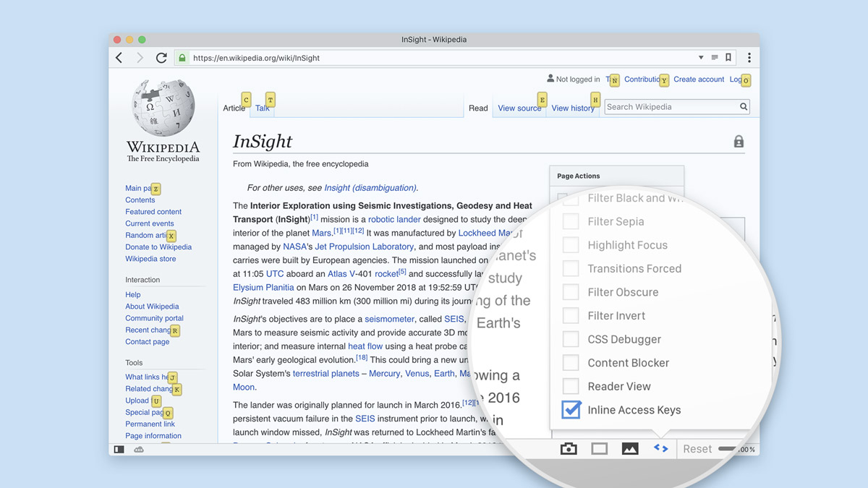Click Donate to Wikipedia
Image resolution: width=868 pixels, height=488 pixels.
pos(158,247)
